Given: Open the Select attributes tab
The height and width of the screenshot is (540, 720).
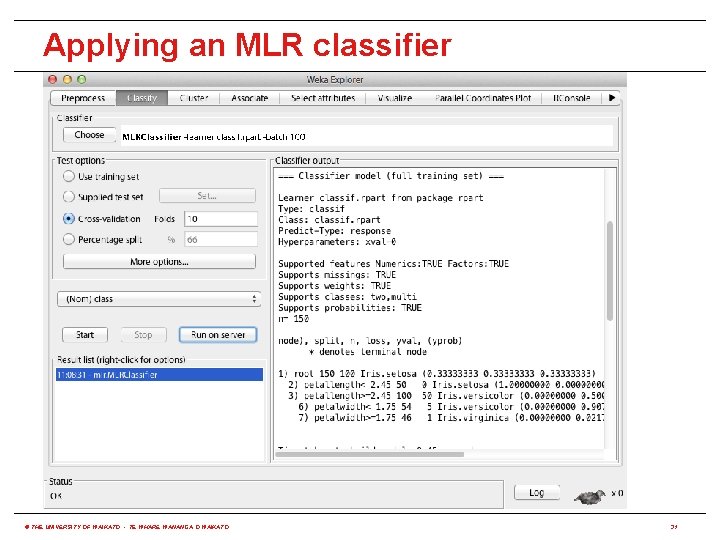Looking at the screenshot, I should coord(323,98).
